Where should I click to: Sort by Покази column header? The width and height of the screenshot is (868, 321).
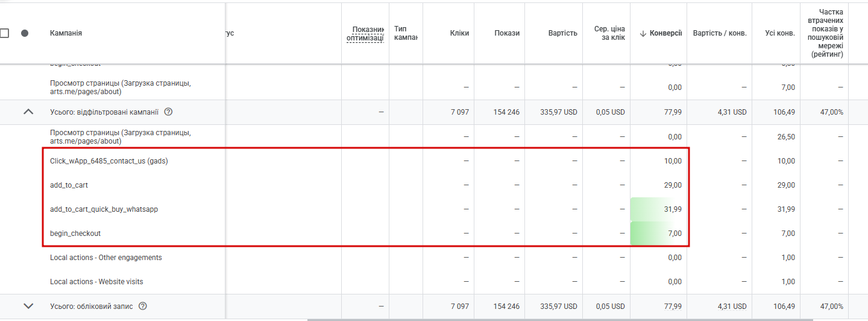pos(507,33)
